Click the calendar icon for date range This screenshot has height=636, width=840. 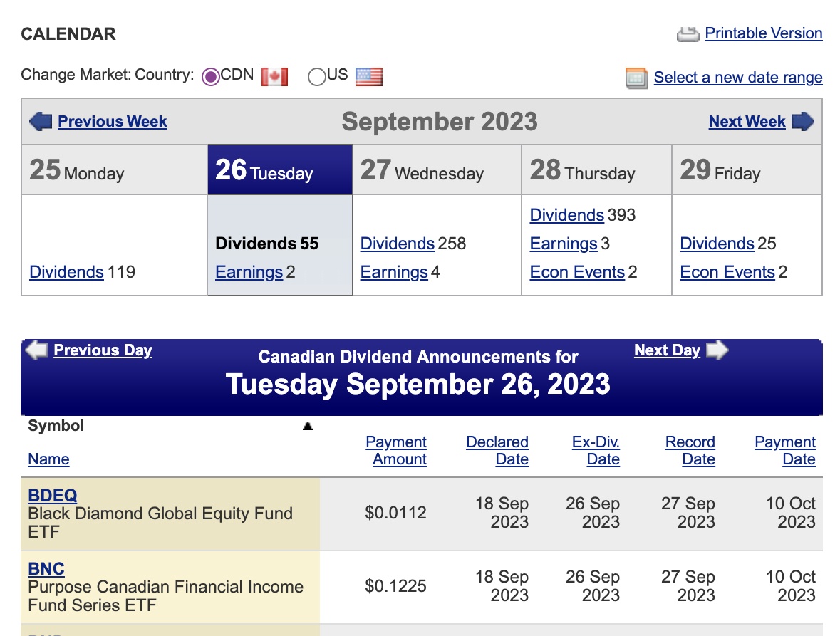[636, 78]
